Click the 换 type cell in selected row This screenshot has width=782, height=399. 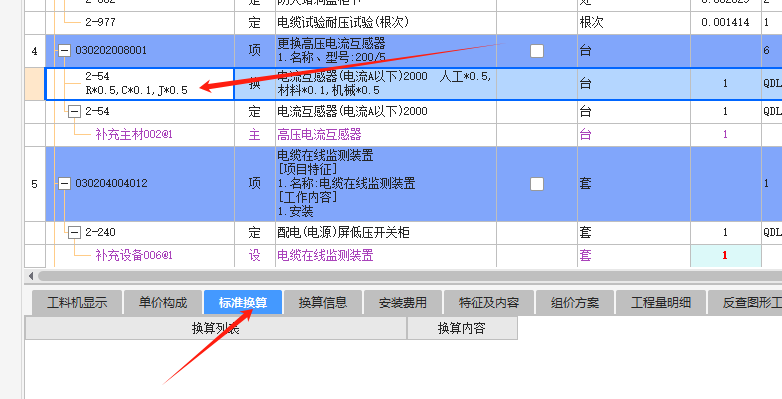[254, 84]
